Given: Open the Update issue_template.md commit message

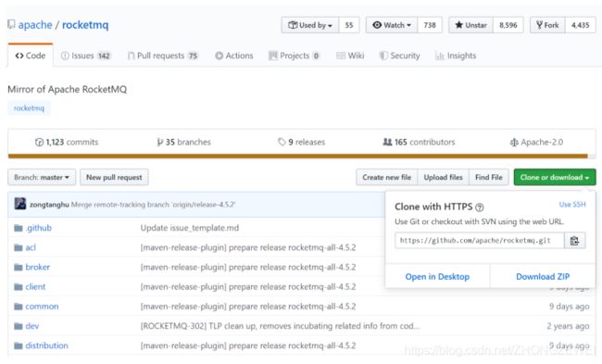Looking at the screenshot, I should pos(190,228).
